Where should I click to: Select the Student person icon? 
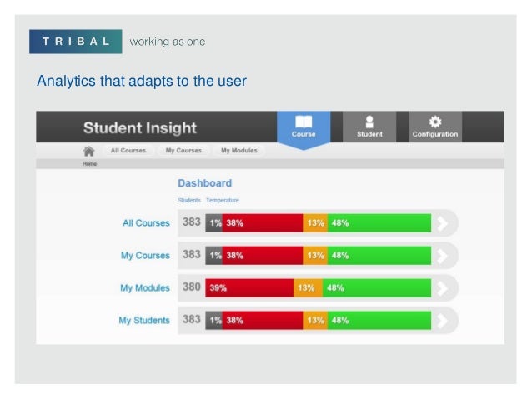(x=369, y=127)
